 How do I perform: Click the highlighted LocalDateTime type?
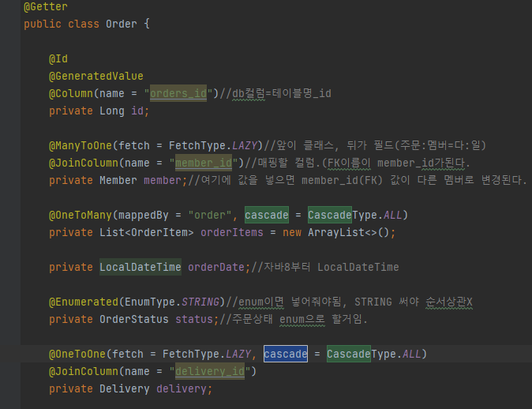tap(140, 267)
